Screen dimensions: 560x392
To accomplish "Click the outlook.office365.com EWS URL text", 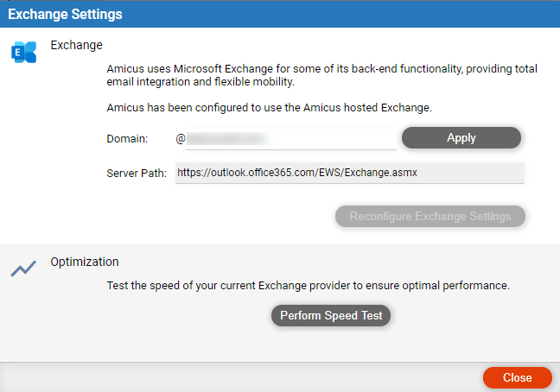I will click(297, 173).
